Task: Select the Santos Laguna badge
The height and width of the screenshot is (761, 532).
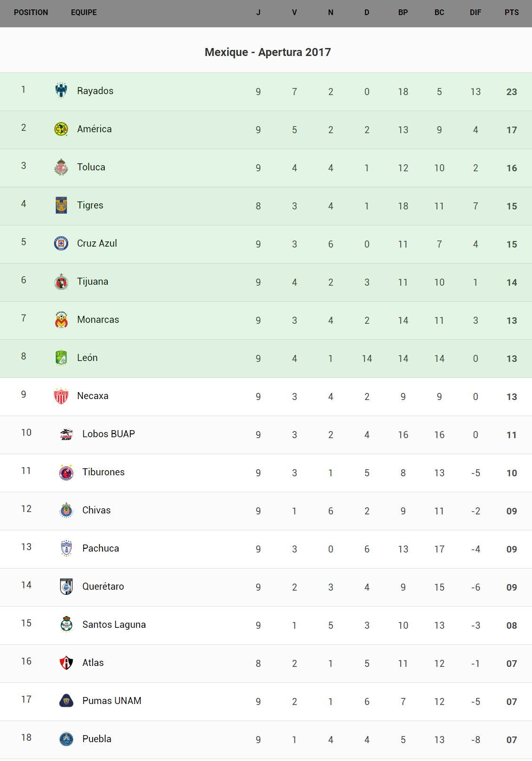Action: 66,625
